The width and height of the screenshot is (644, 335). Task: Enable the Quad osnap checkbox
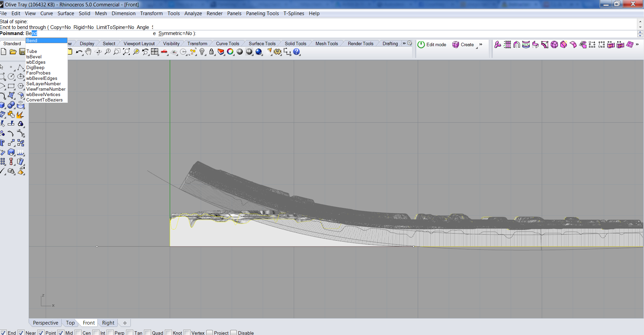147,333
